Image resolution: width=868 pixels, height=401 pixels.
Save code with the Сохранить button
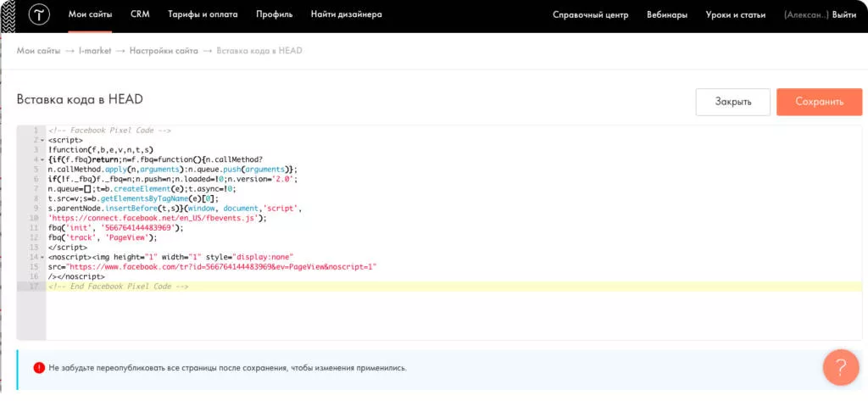click(820, 102)
